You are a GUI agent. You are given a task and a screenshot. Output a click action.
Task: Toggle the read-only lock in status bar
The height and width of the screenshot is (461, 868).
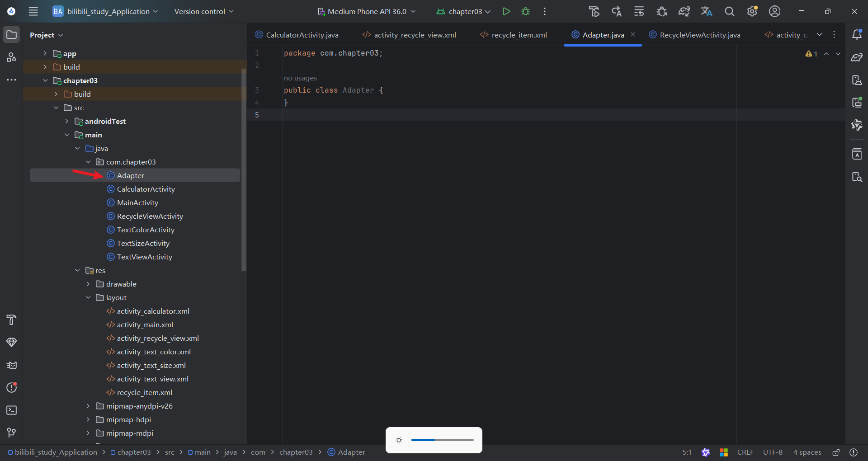tap(836, 452)
